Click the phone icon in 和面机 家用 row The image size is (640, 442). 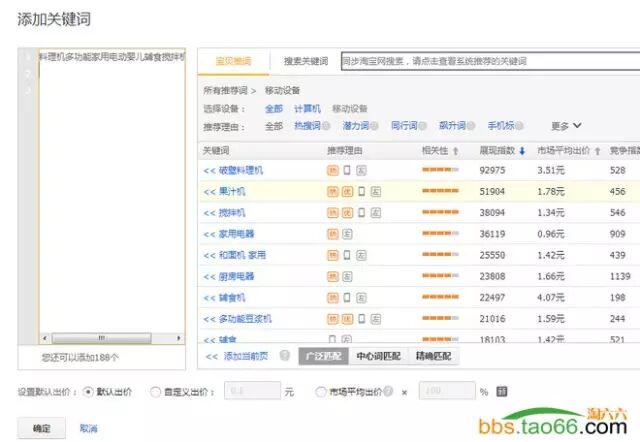click(347, 255)
